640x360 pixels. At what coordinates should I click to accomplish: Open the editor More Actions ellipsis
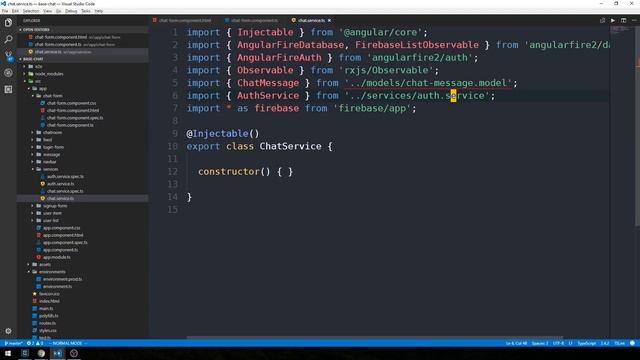(x=633, y=20)
